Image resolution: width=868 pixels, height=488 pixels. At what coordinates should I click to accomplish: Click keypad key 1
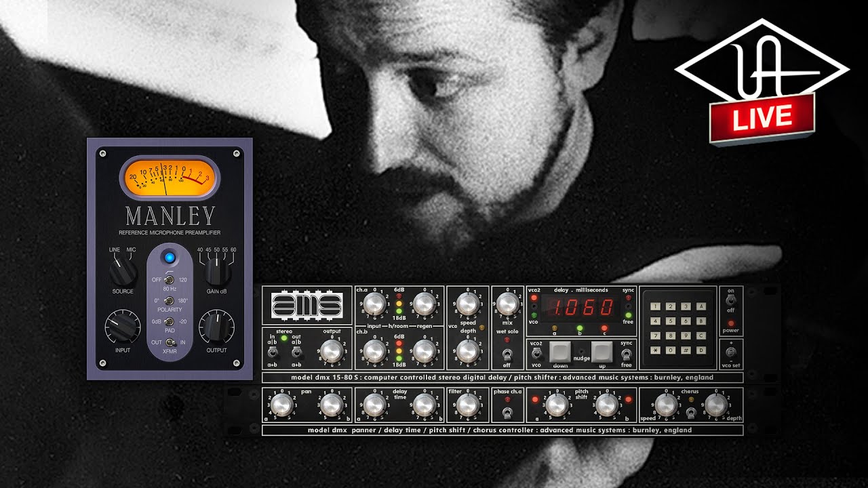[656, 306]
